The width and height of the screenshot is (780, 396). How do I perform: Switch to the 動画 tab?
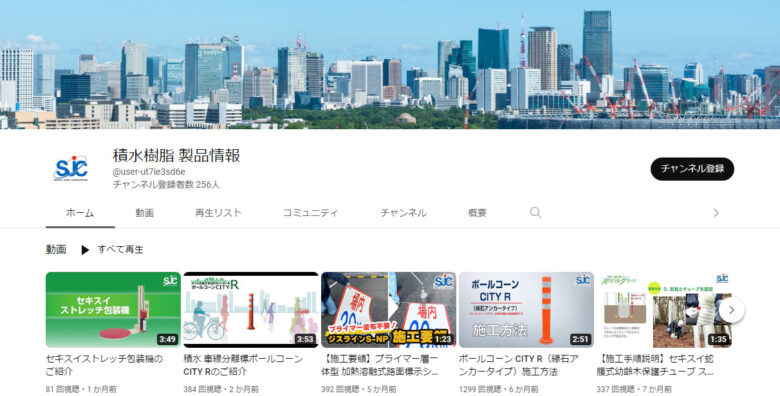(144, 213)
